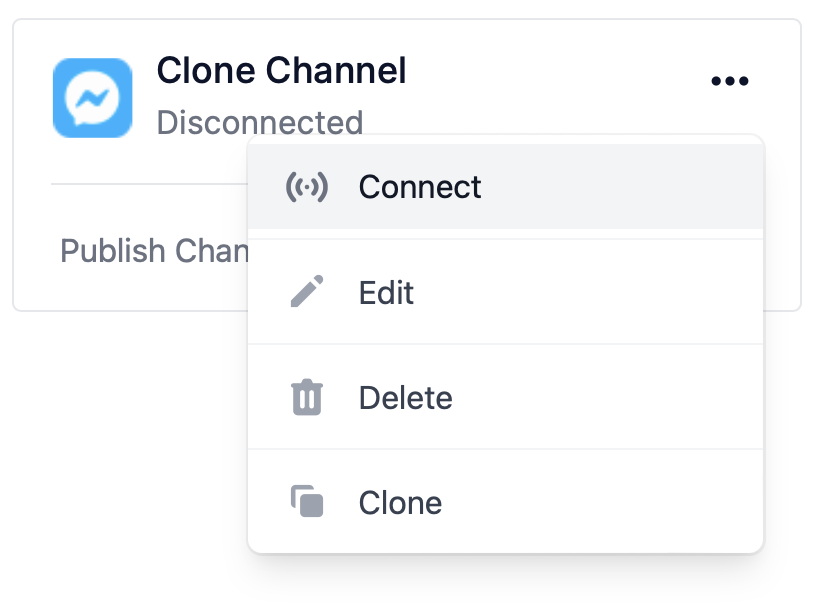Click blank space right of Delete
The height and width of the screenshot is (610, 830).
[x=609, y=397]
